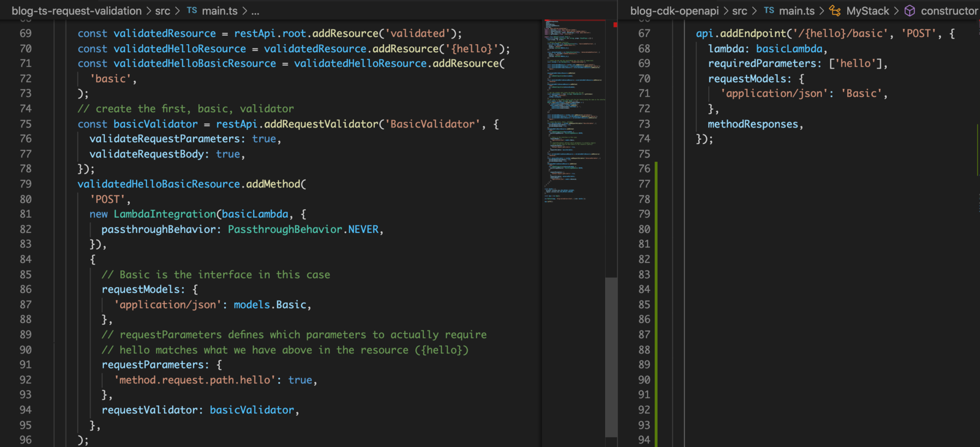Click 'POST' string in left editor
980x447 pixels.
click(107, 199)
